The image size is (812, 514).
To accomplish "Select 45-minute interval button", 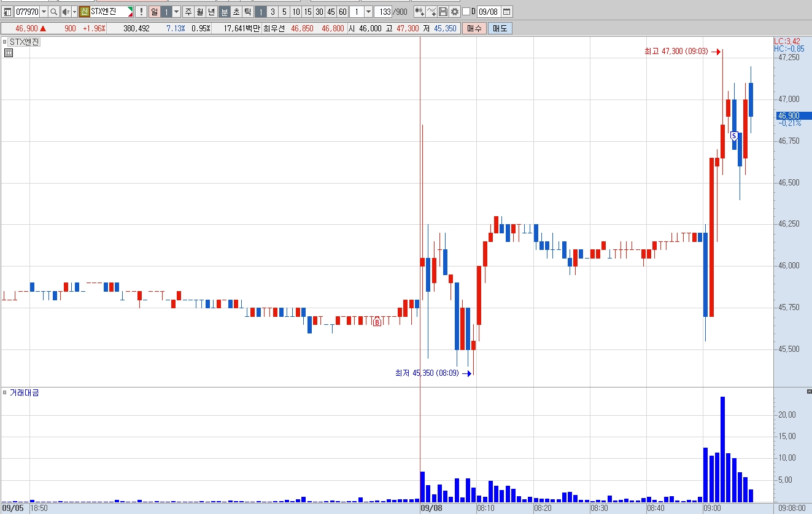I will pyautogui.click(x=331, y=12).
